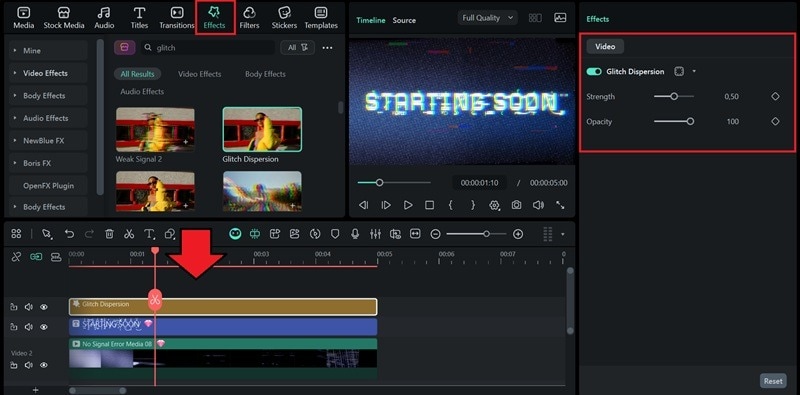Toggle the Glitch Dispersion effect switch
This screenshot has width=800, height=395.
[594, 72]
